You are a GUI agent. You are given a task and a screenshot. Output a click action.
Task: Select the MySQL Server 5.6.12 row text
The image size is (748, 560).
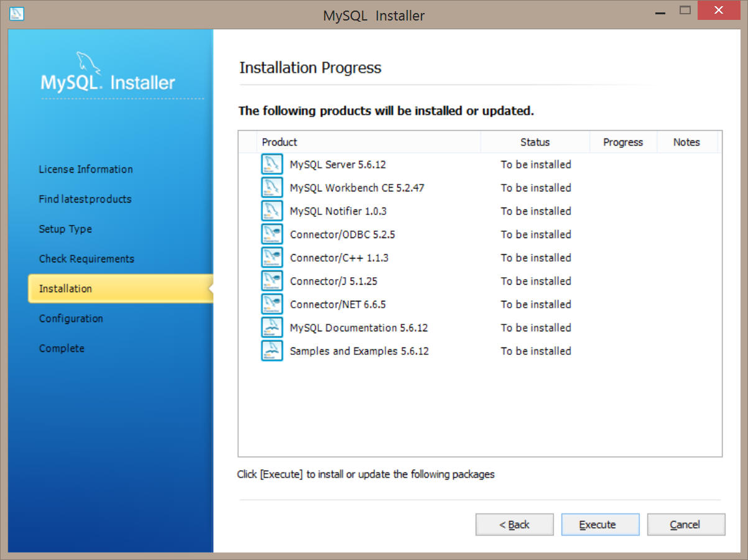338,165
